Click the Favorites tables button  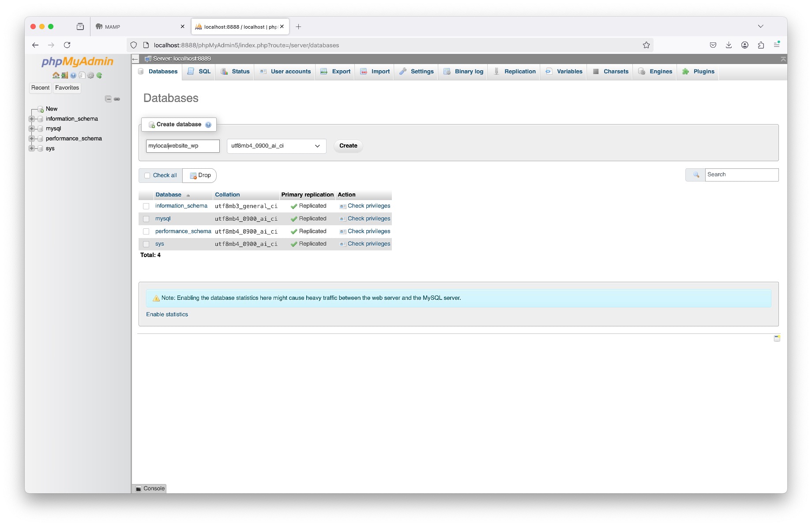(x=67, y=88)
